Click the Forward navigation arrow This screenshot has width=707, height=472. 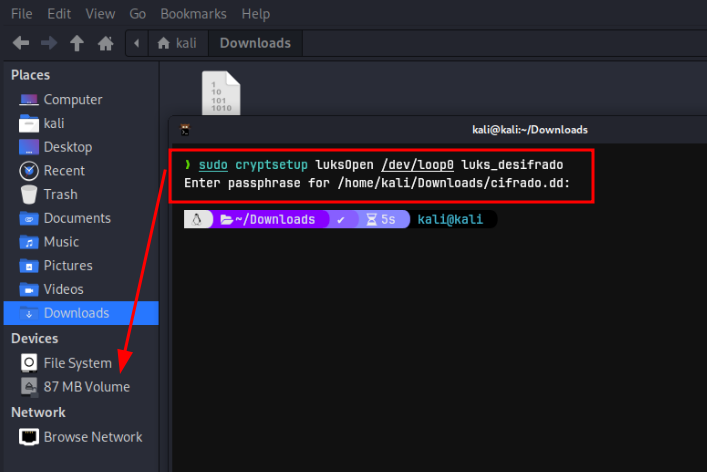pyautogui.click(x=49, y=43)
